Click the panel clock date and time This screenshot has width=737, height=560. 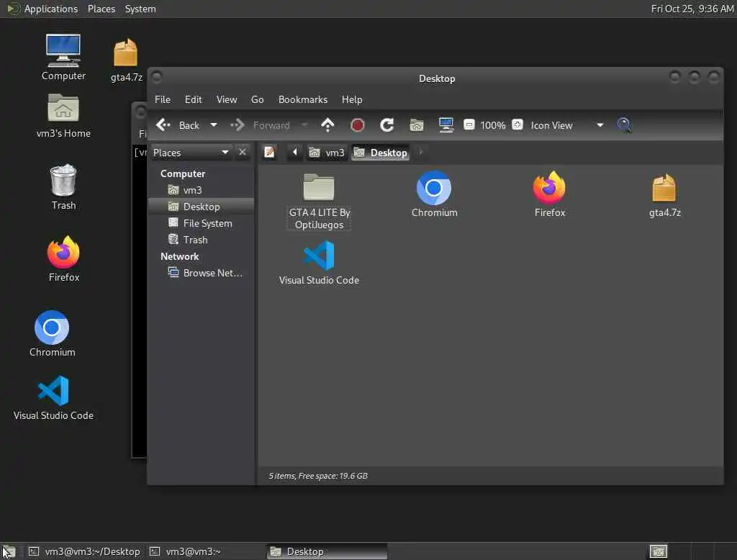pyautogui.click(x=692, y=9)
